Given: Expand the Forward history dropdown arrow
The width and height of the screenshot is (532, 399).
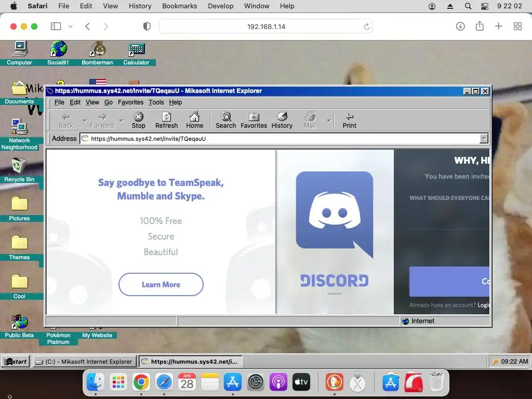Looking at the screenshot, I should point(121,121).
